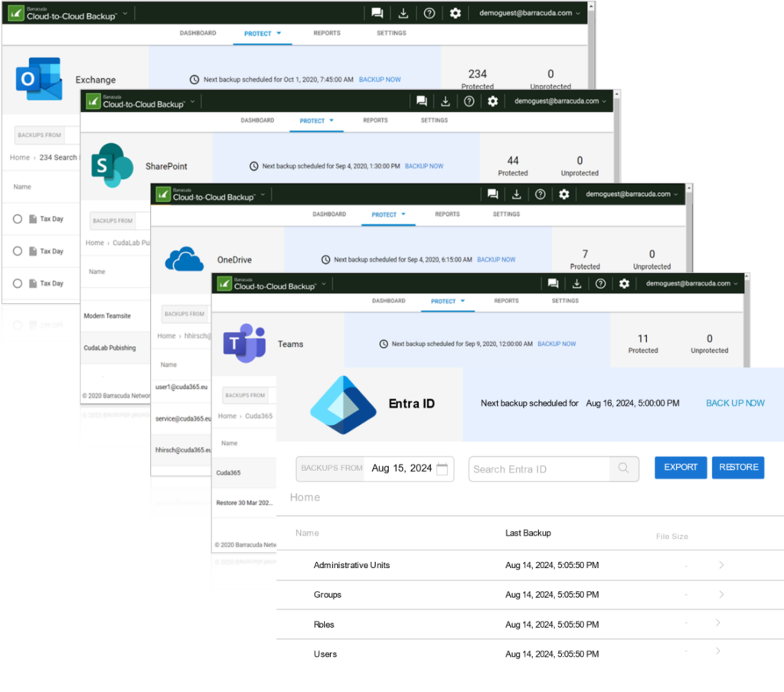The width and height of the screenshot is (784, 692).
Task: Click BACKUP NOW for Exchange
Action: 380,80
